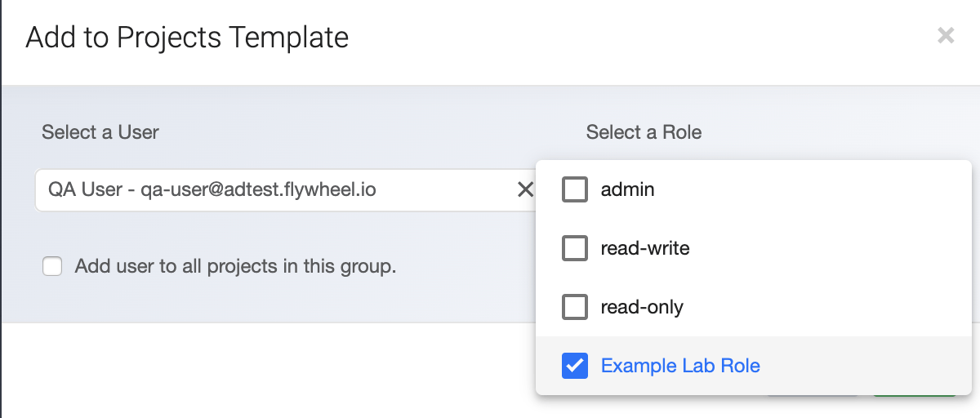Clear the selected QA User entry
980x418 pixels.
click(524, 190)
